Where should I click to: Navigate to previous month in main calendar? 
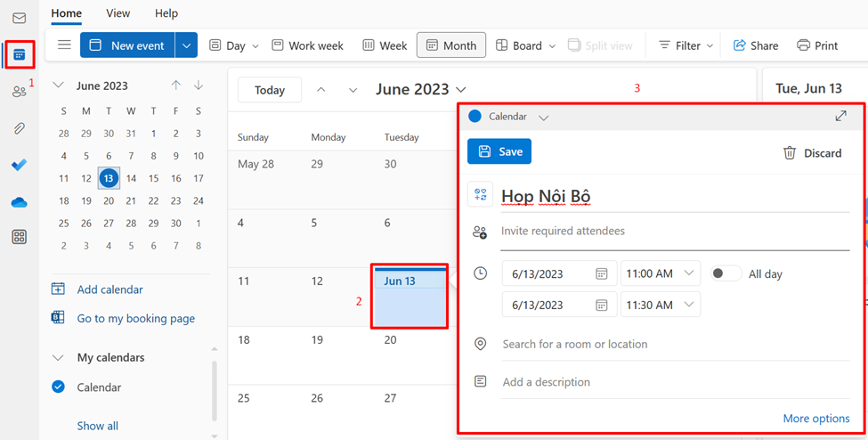[321, 90]
